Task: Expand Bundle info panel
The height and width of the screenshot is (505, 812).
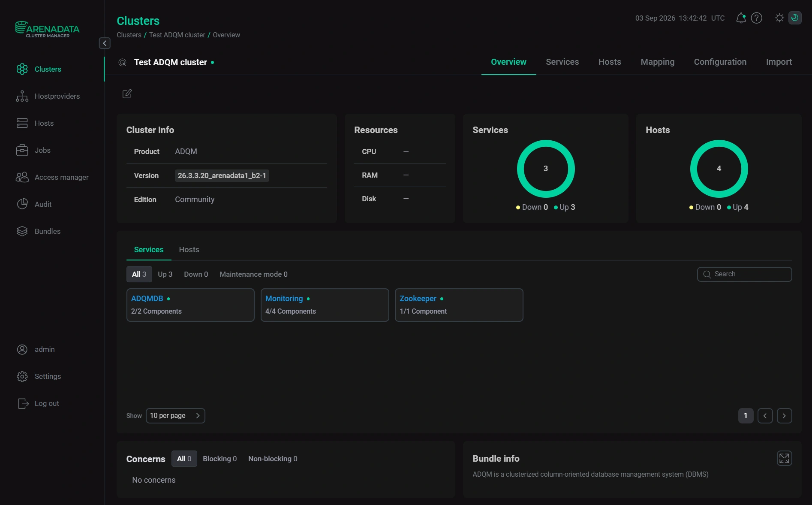Action: (784, 458)
